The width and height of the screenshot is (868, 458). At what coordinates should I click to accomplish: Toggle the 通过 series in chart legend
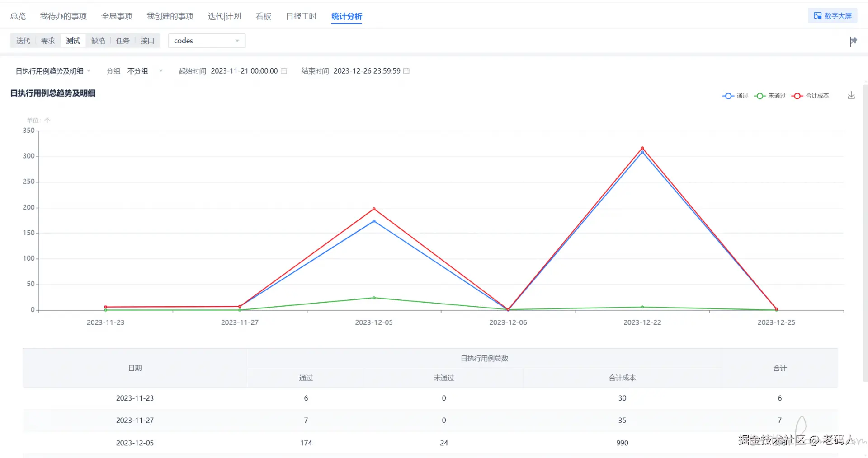pyautogui.click(x=736, y=96)
